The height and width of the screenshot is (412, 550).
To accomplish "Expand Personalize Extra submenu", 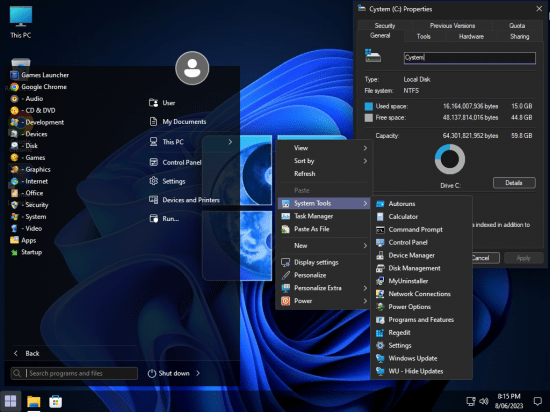I will [324, 288].
